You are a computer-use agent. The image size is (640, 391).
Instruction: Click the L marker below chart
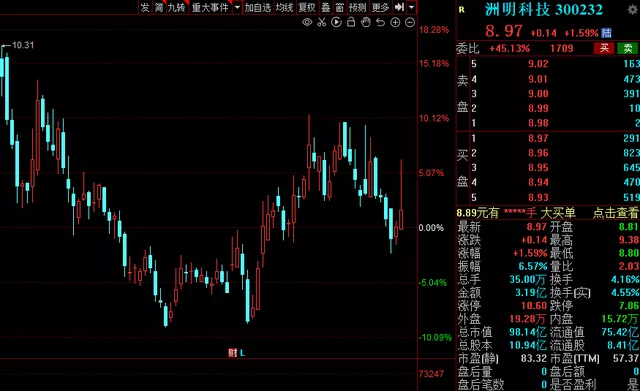pyautogui.click(x=242, y=353)
